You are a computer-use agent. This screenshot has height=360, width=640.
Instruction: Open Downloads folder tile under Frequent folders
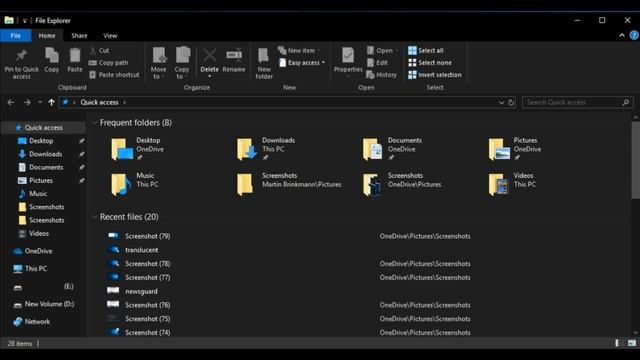[x=266, y=149]
